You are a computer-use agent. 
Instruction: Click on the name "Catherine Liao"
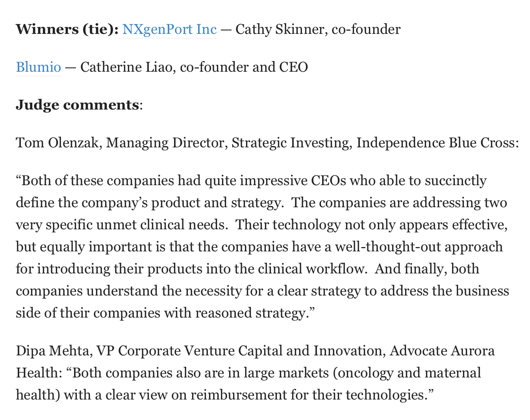[x=128, y=67]
